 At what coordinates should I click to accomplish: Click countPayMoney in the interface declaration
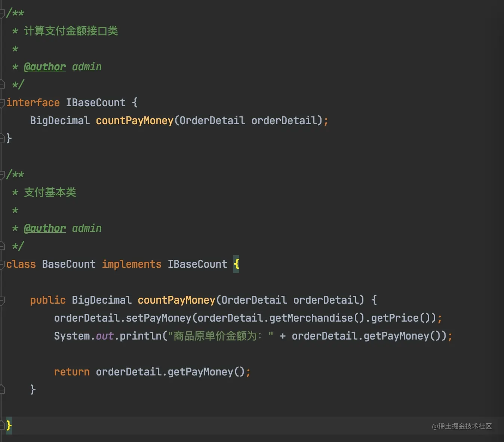[x=135, y=120]
